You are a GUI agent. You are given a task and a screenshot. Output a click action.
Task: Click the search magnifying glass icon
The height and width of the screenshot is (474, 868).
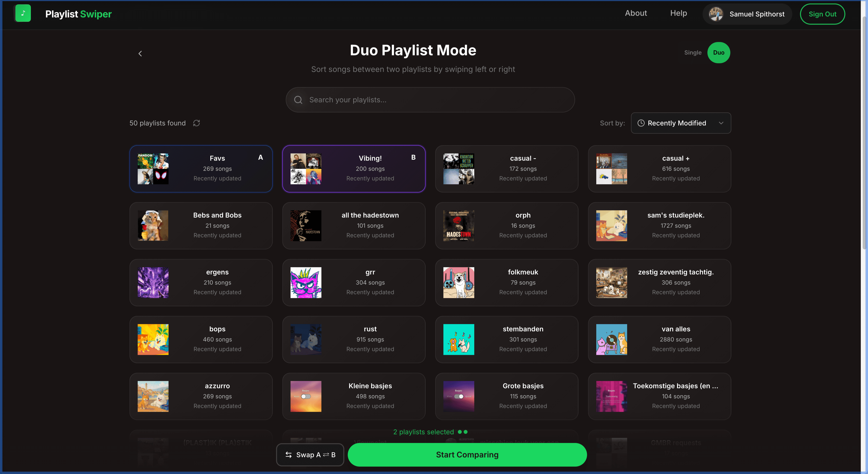coord(298,100)
